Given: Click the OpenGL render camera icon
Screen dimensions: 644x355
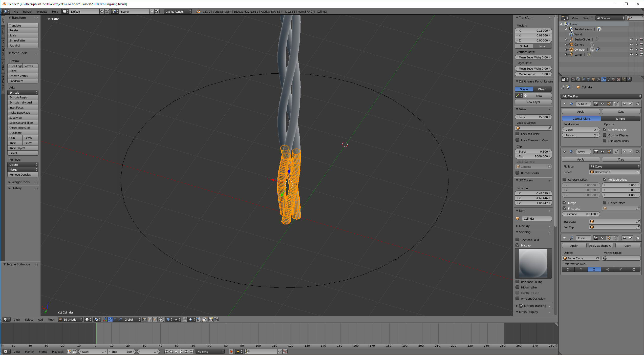Looking at the screenshot, I should pos(211,319).
